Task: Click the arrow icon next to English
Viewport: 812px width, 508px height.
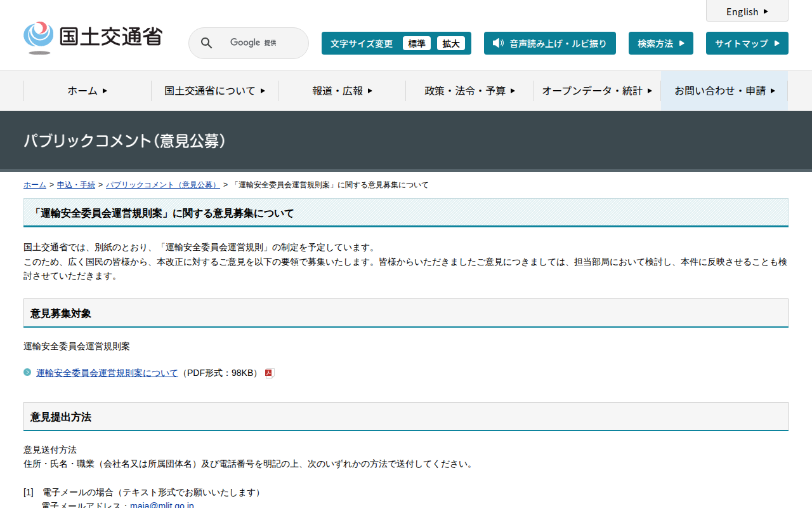Action: click(x=766, y=11)
